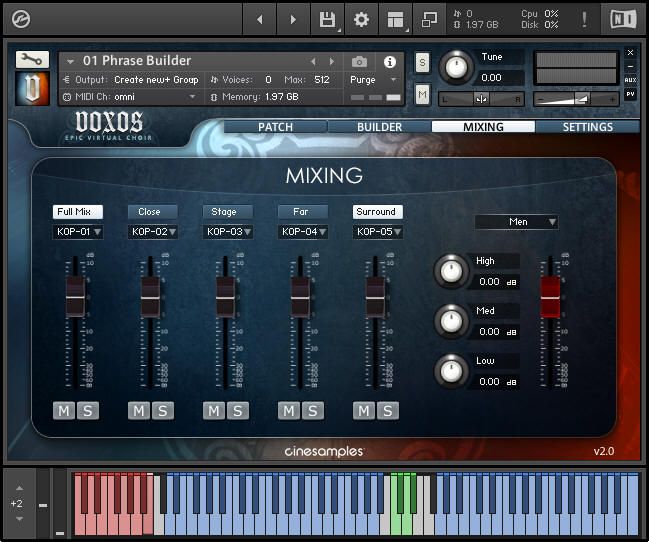Open the workspace layout panel icon
Image resolution: width=649 pixels, height=542 pixels.
395,19
